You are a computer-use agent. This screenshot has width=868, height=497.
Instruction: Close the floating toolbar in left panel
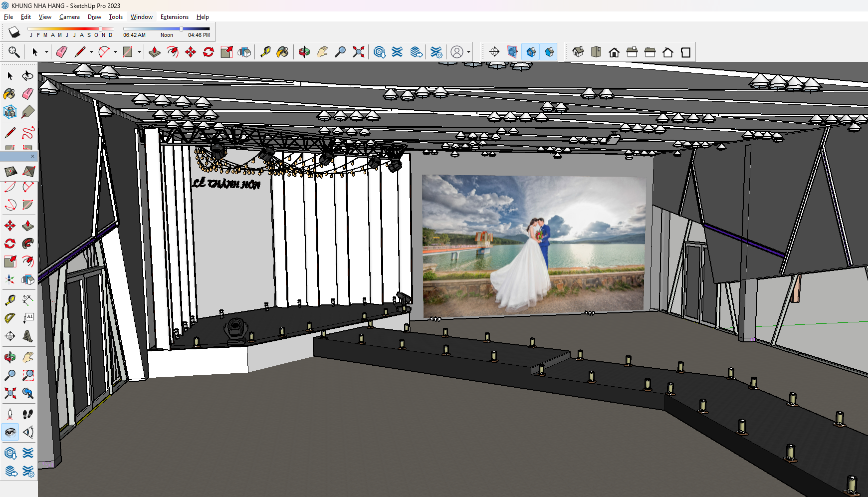pyautogui.click(x=32, y=156)
